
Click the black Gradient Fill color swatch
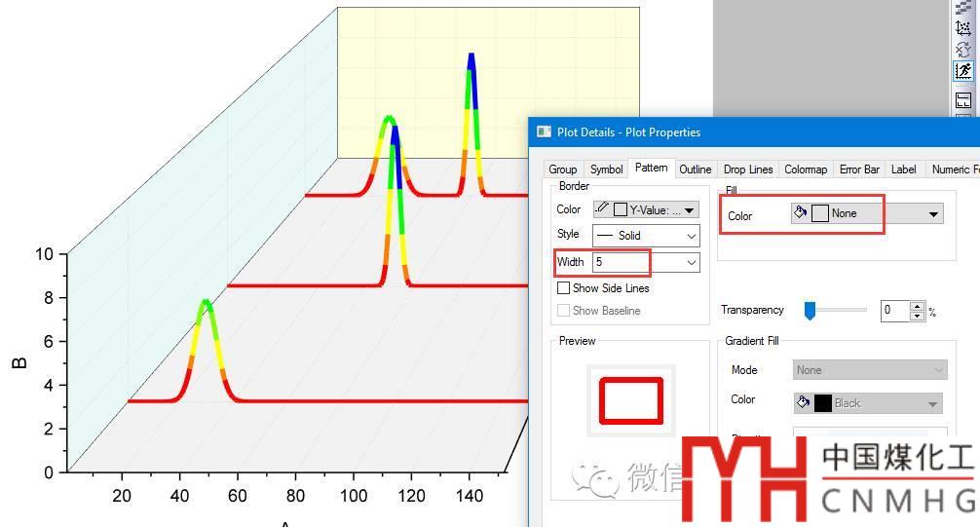(x=823, y=403)
